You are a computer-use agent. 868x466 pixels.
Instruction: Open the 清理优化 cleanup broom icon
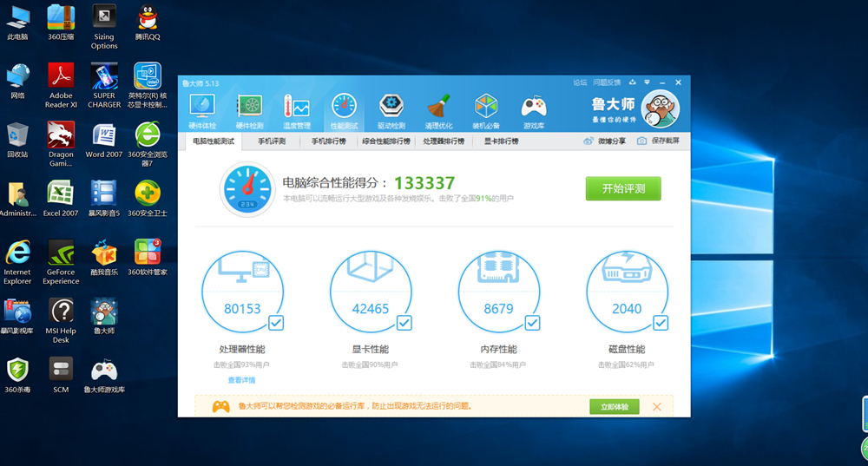pos(439,108)
